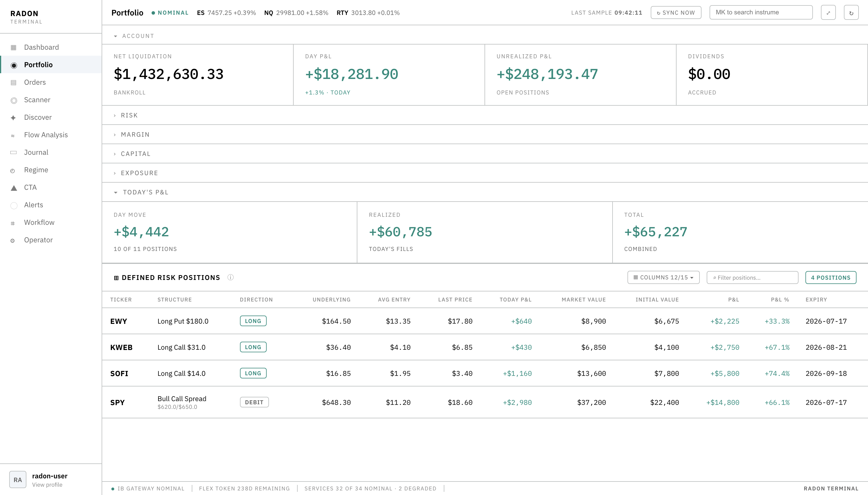Screen dimensions: 868x495
Task: Click the SPY ticker cell
Action: click(x=118, y=403)
